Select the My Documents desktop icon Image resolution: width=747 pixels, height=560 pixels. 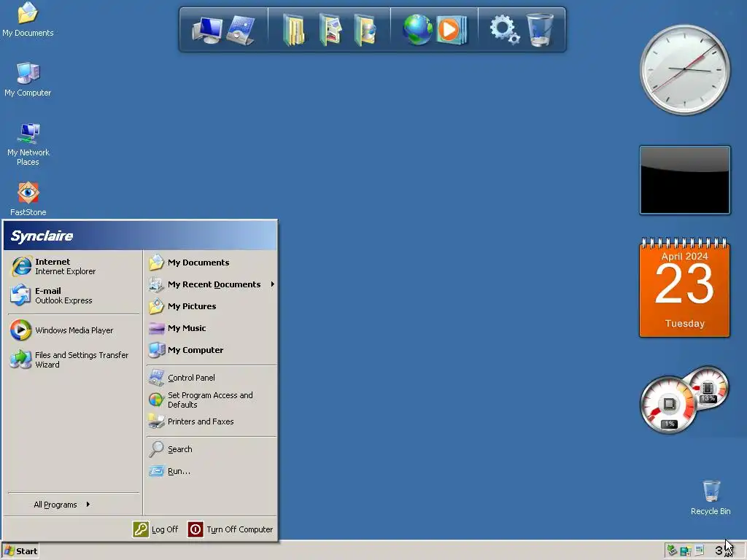(28, 20)
